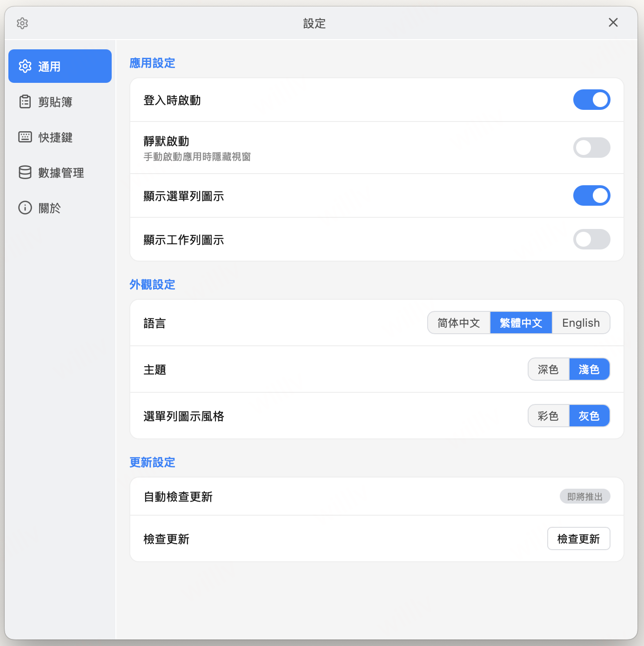Open the 通用 settings tab
Image resolution: width=644 pixels, height=646 pixels.
click(60, 66)
